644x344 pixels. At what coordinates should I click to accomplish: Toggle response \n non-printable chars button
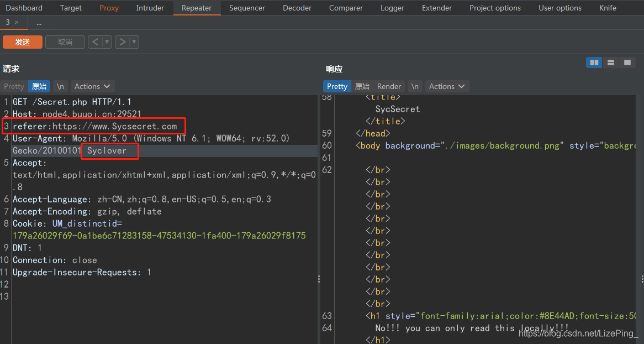click(415, 86)
